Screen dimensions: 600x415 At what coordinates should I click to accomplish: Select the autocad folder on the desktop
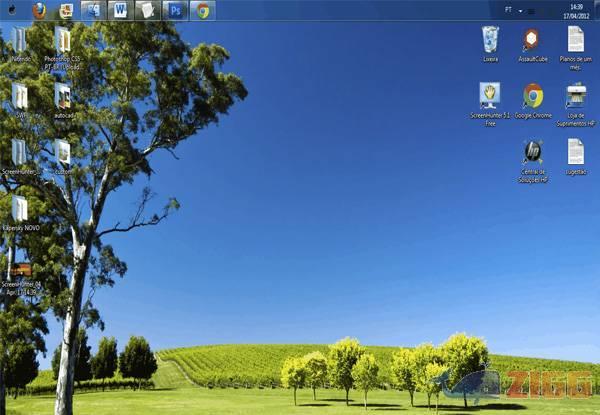point(62,96)
